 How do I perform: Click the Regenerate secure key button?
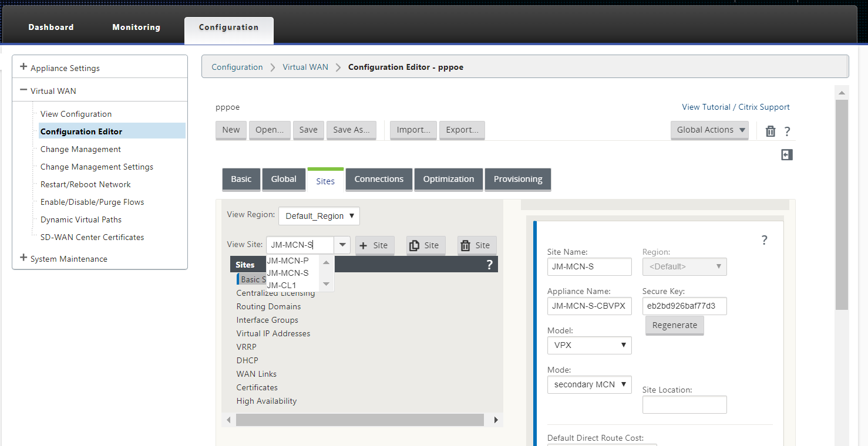point(674,325)
